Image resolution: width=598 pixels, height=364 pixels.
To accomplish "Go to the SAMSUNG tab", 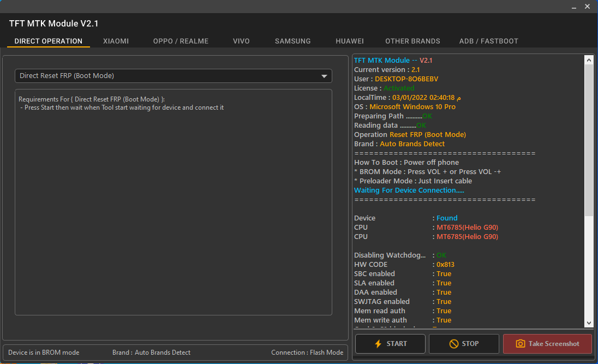I will tap(292, 41).
